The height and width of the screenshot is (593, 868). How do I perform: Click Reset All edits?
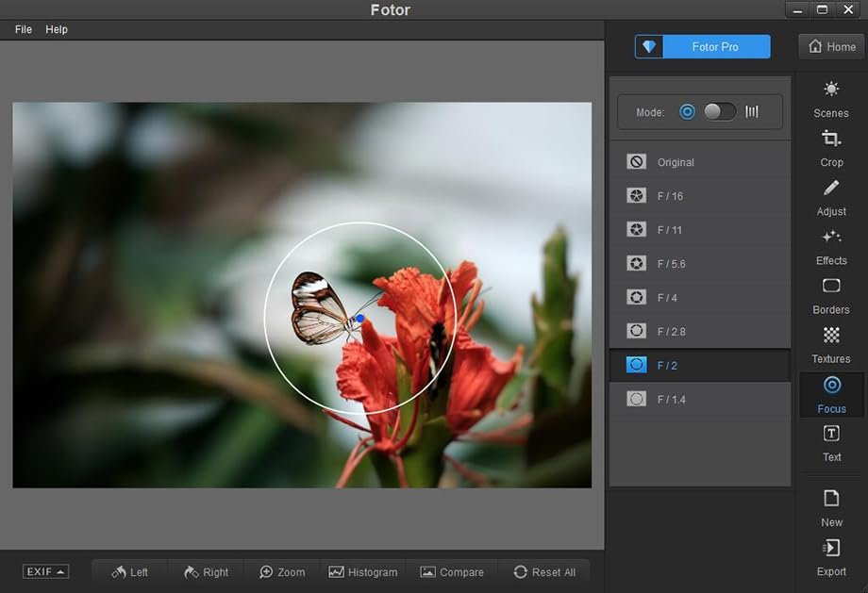(x=544, y=572)
